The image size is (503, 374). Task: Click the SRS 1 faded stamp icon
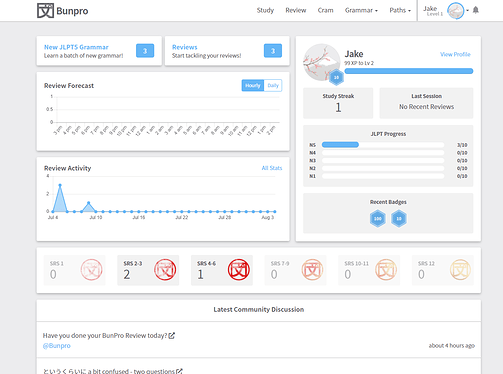[x=91, y=270]
